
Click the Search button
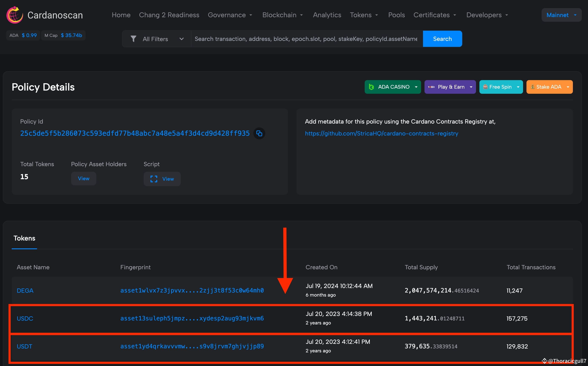(442, 39)
